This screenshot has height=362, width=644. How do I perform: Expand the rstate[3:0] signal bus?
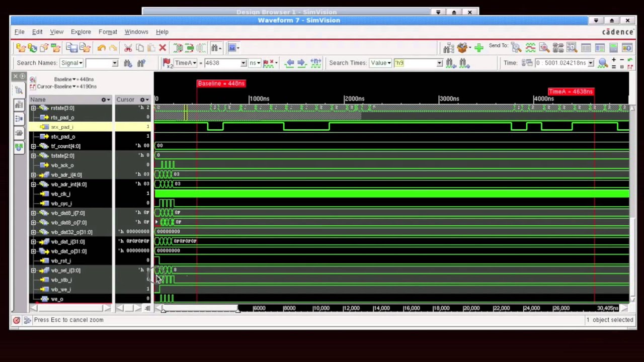tap(34, 108)
